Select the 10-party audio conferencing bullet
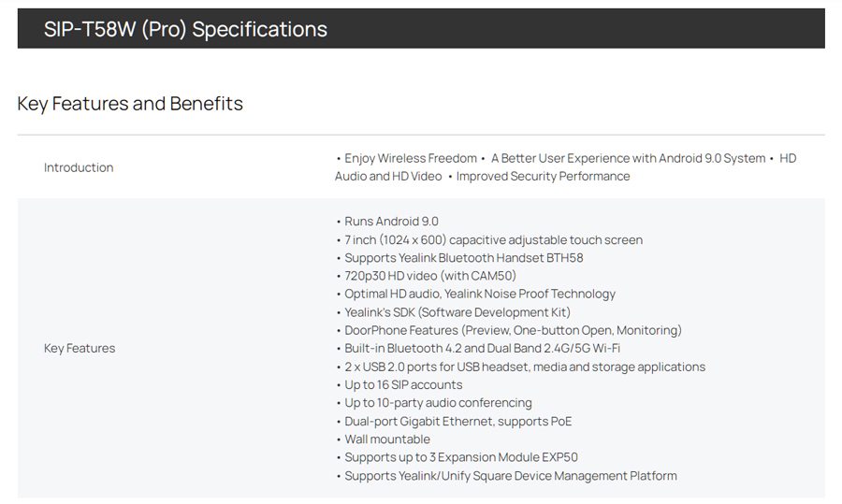This screenshot has width=842, height=504. (x=438, y=403)
